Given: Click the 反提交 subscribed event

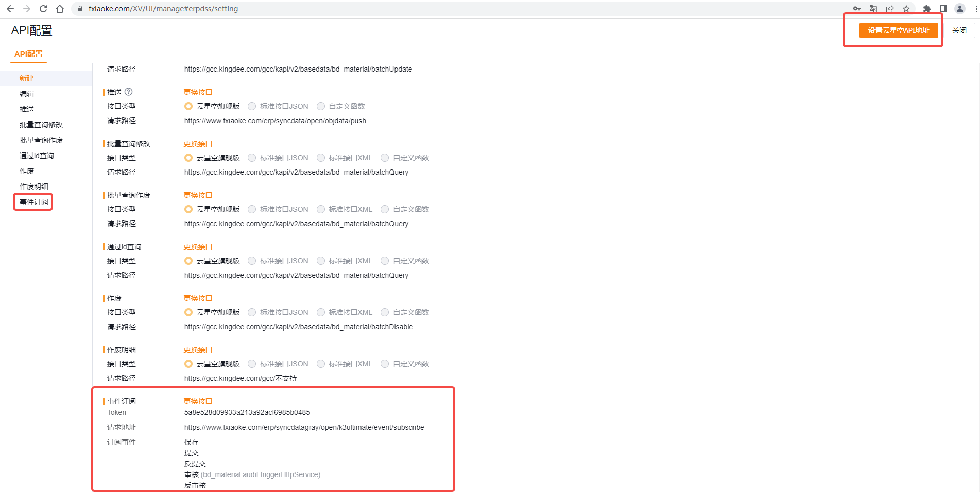Looking at the screenshot, I should (x=195, y=464).
